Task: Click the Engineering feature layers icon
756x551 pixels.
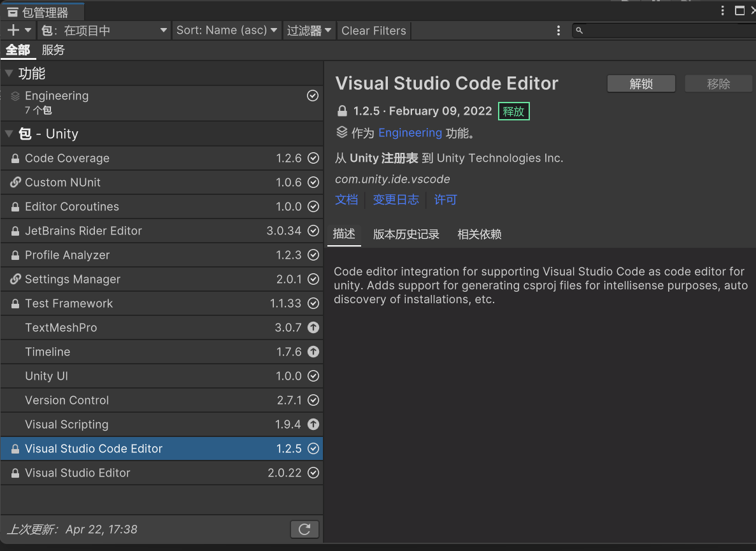Action: point(15,96)
